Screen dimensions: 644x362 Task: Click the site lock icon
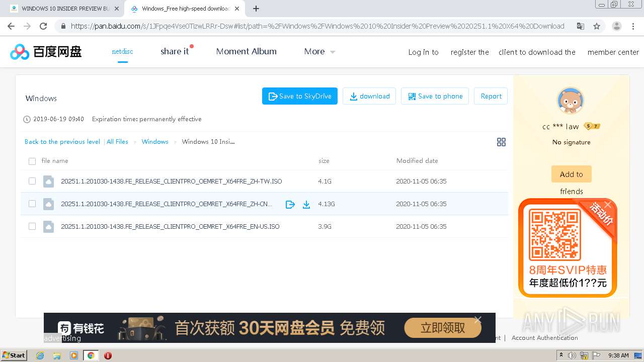click(63, 26)
